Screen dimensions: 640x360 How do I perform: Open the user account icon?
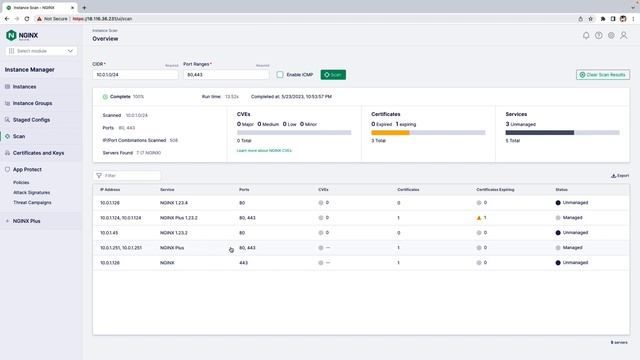pyautogui.click(x=624, y=36)
